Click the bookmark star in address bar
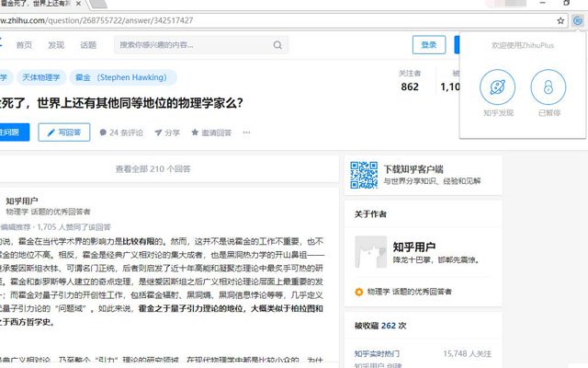The height and width of the screenshot is (368, 588). coord(560,20)
